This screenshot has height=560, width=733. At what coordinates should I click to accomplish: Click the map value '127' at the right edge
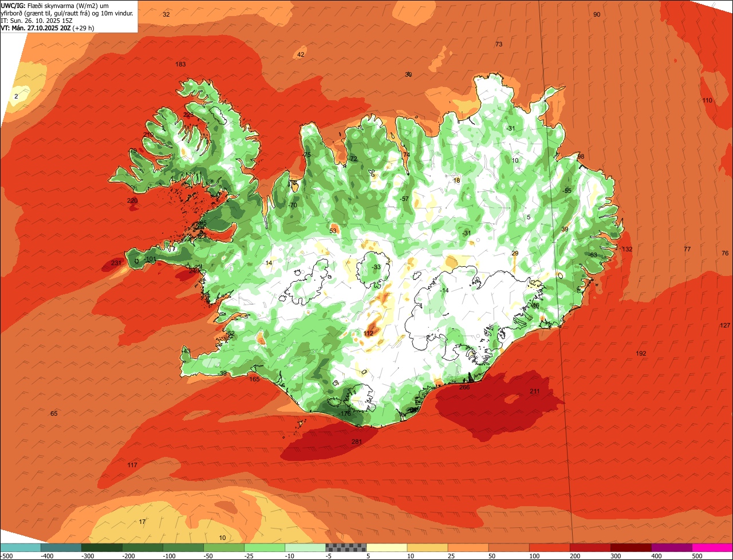pyautogui.click(x=725, y=325)
